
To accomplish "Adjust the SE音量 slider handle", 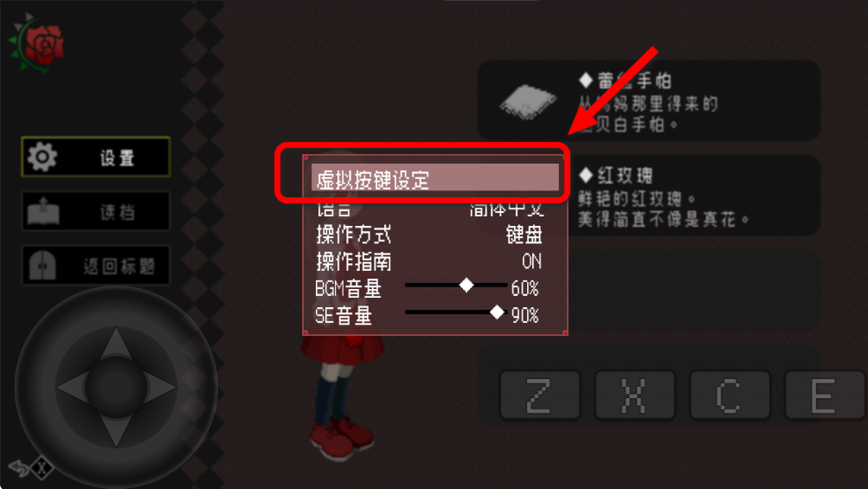I will (x=497, y=312).
